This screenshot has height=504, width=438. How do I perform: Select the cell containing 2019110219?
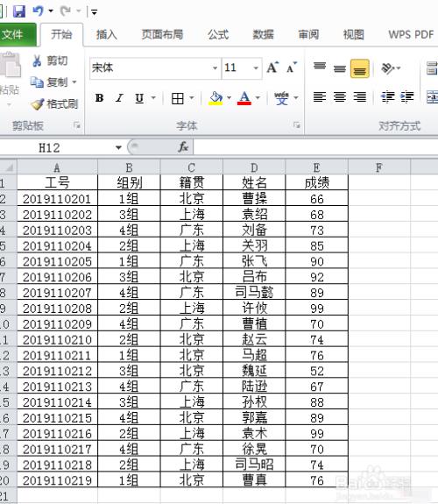pyautogui.click(x=57, y=480)
